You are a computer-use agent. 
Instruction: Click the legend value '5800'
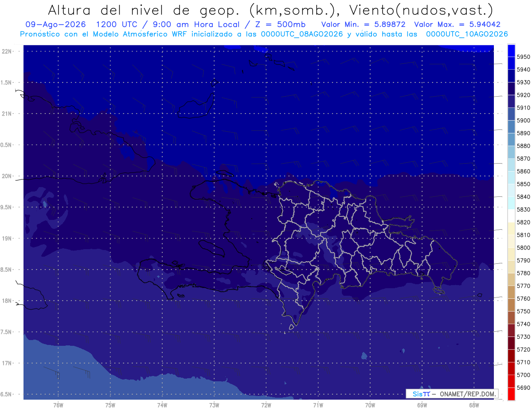[524, 247]
